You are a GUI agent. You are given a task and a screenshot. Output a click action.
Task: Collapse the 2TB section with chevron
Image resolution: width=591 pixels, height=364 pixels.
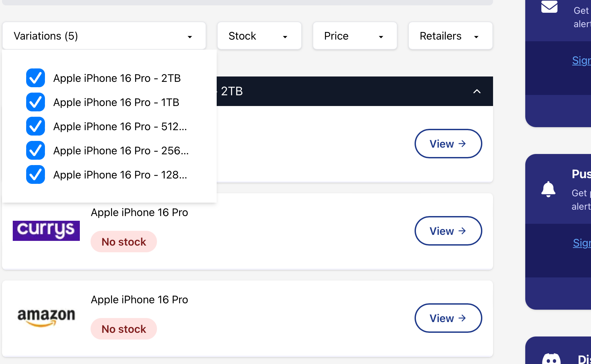pos(477,91)
